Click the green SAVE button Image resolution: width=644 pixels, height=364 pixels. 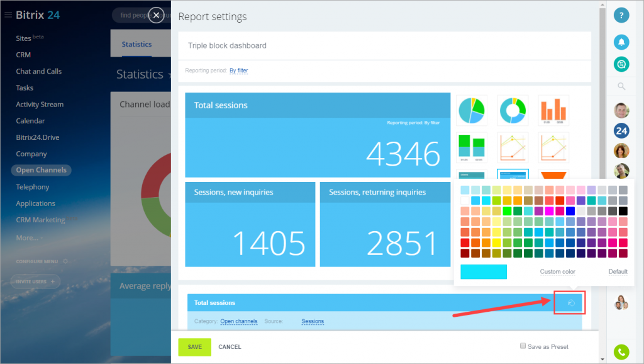[195, 347]
